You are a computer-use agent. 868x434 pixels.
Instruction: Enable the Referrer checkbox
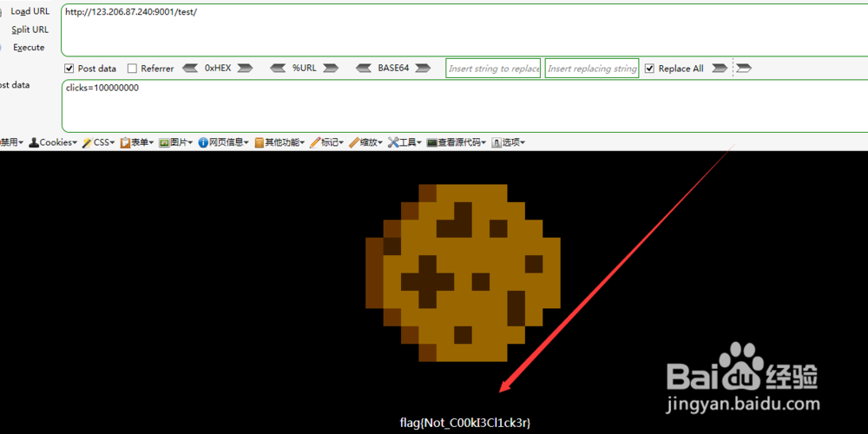pos(132,69)
